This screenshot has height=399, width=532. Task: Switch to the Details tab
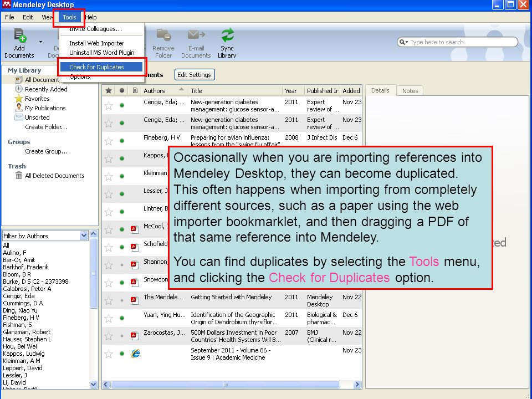[x=380, y=90]
